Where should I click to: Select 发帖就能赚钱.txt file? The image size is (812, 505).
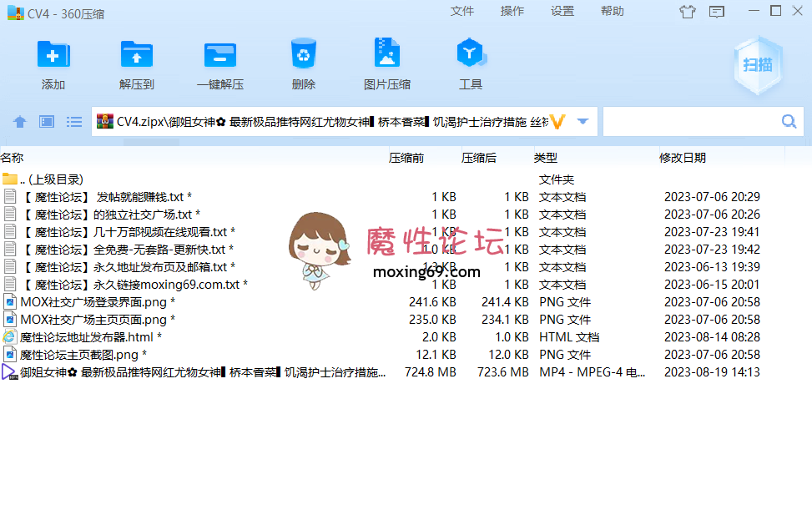click(406, 197)
